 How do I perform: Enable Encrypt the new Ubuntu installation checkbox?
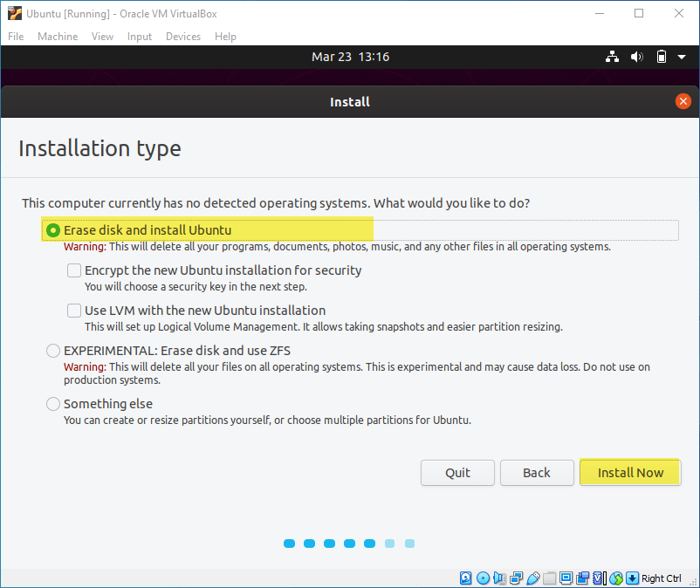click(74, 270)
